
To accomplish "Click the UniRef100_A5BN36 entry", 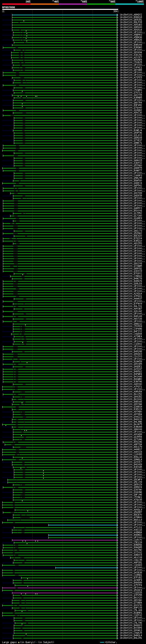I will pyautogui.click(x=131, y=37).
